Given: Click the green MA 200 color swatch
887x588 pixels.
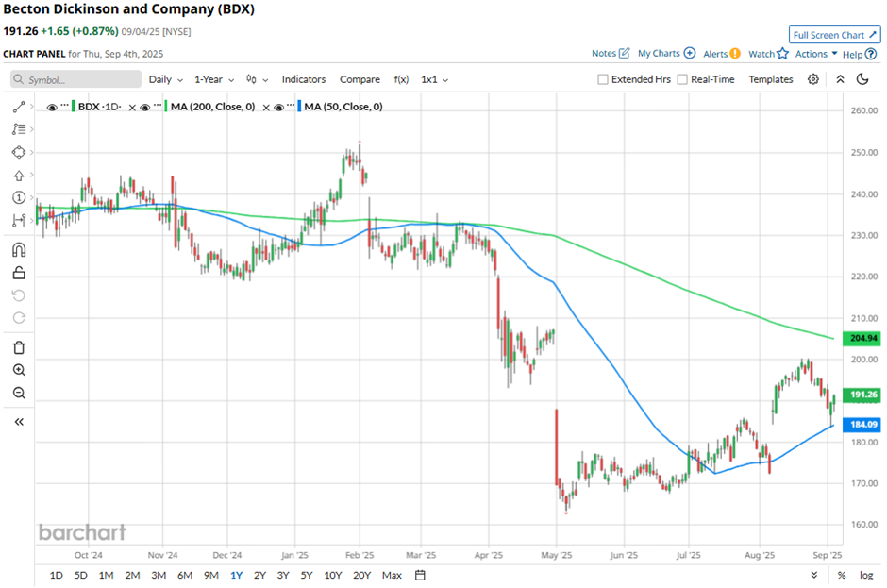Looking at the screenshot, I should coord(166,107).
